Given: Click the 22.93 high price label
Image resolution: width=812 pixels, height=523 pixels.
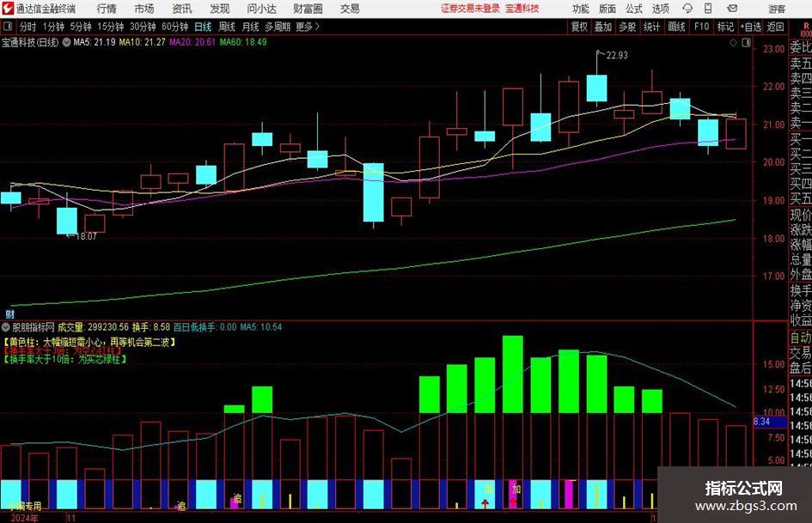Looking at the screenshot, I should 617,56.
